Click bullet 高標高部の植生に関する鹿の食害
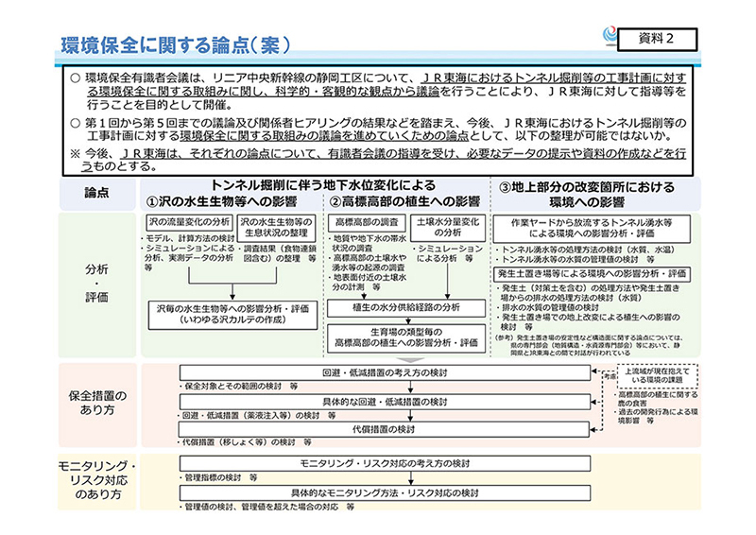This screenshot has height=535, width=756. click(x=658, y=399)
